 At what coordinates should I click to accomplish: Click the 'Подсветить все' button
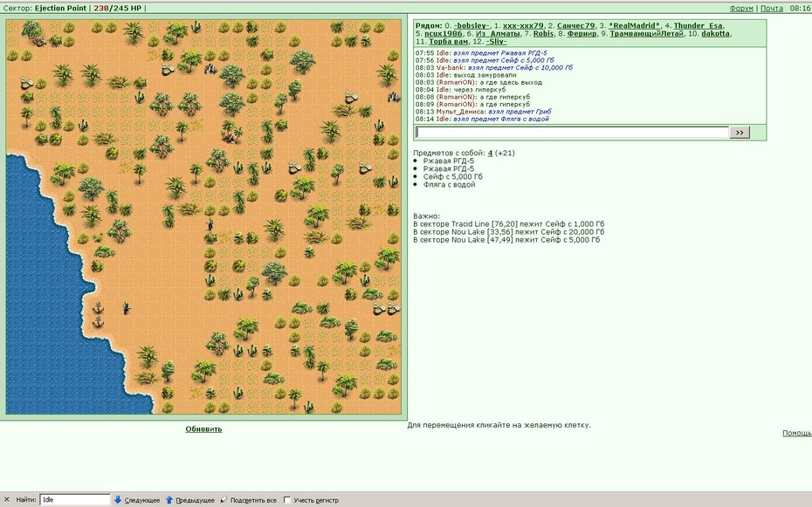point(253,500)
